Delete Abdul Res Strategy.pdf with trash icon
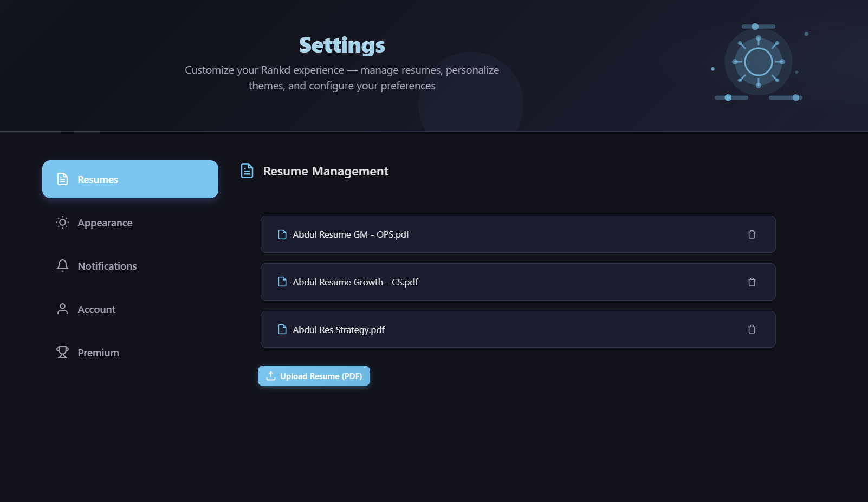Image resolution: width=868 pixels, height=502 pixels. pos(752,329)
